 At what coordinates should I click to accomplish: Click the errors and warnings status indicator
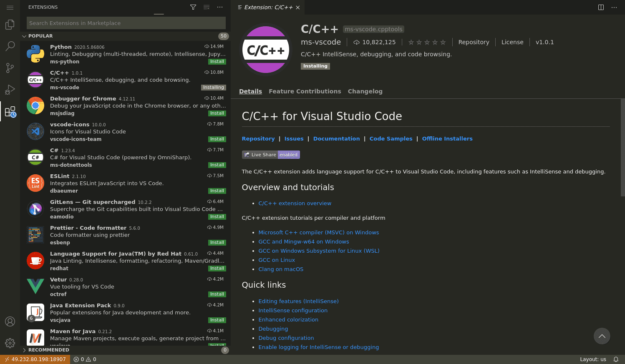click(x=85, y=359)
